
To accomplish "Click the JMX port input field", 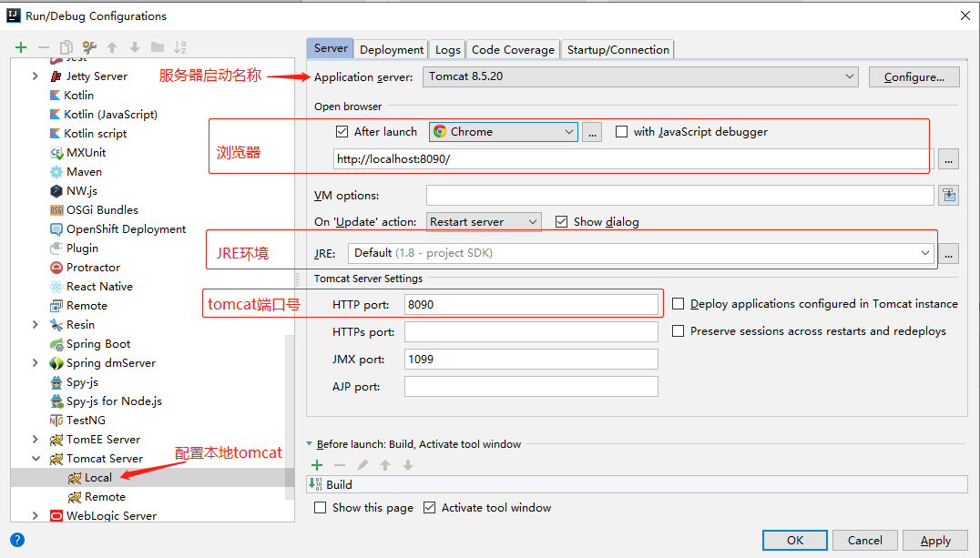I will point(531,360).
